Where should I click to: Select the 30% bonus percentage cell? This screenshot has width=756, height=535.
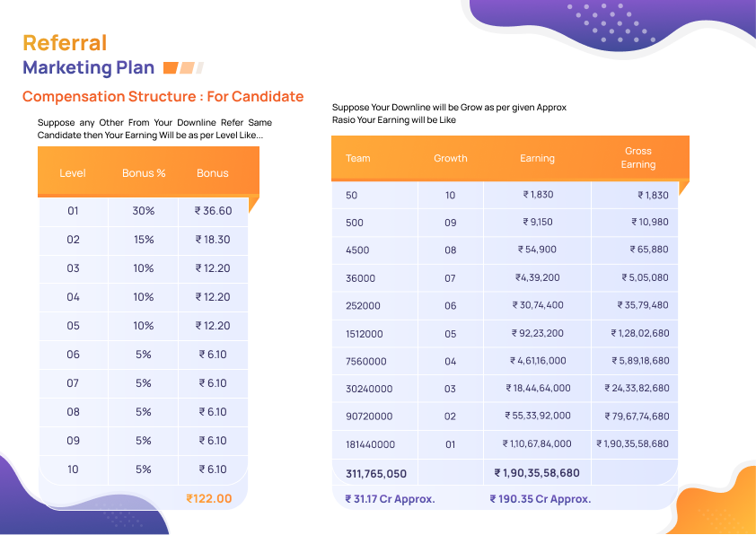(144, 211)
